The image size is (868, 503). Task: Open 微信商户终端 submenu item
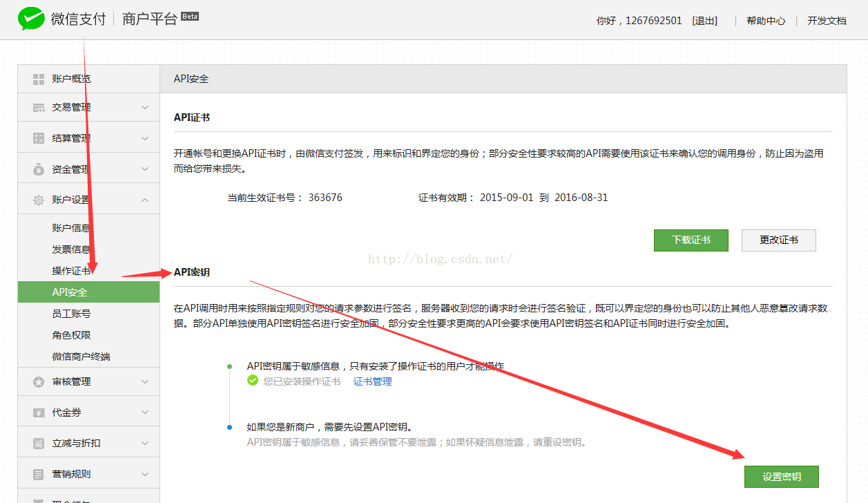[x=81, y=357]
